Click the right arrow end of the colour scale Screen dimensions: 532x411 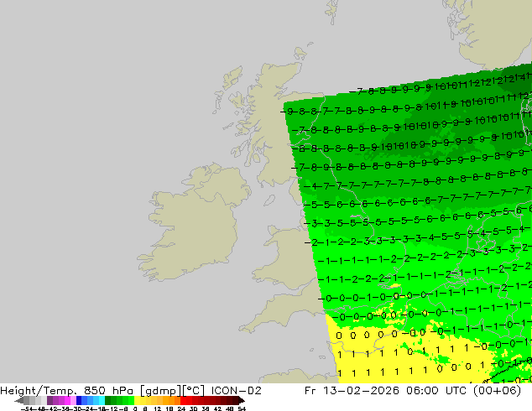click(242, 400)
